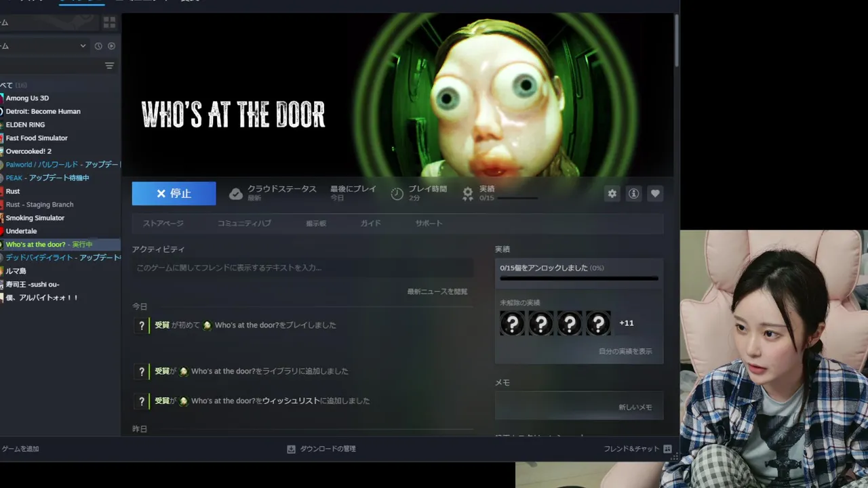
Task: Open sidebar filter options icon
Action: click(109, 66)
